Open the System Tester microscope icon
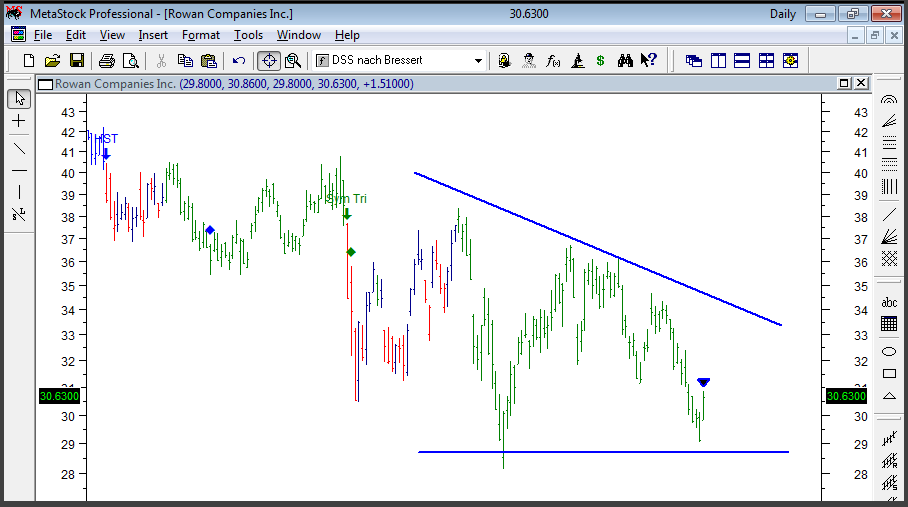The image size is (908, 507). coord(577,60)
